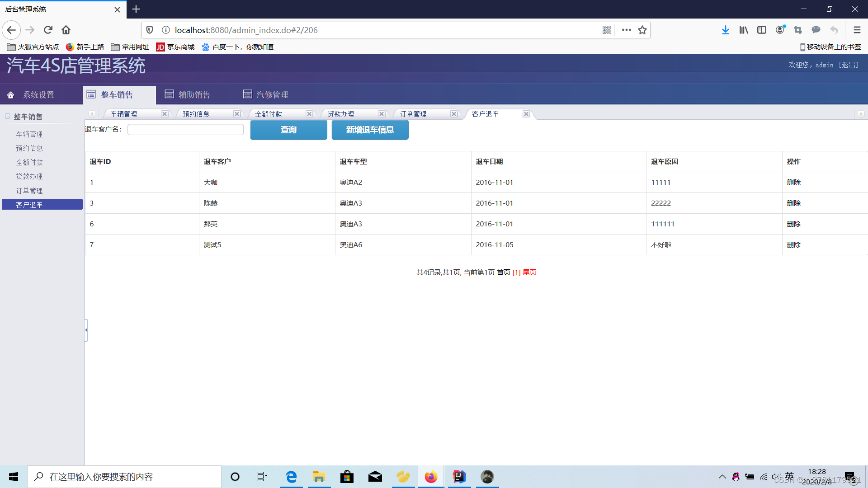Switch to the 订单管理 page tab
Screen dimensions: 868x488
pos(413,114)
